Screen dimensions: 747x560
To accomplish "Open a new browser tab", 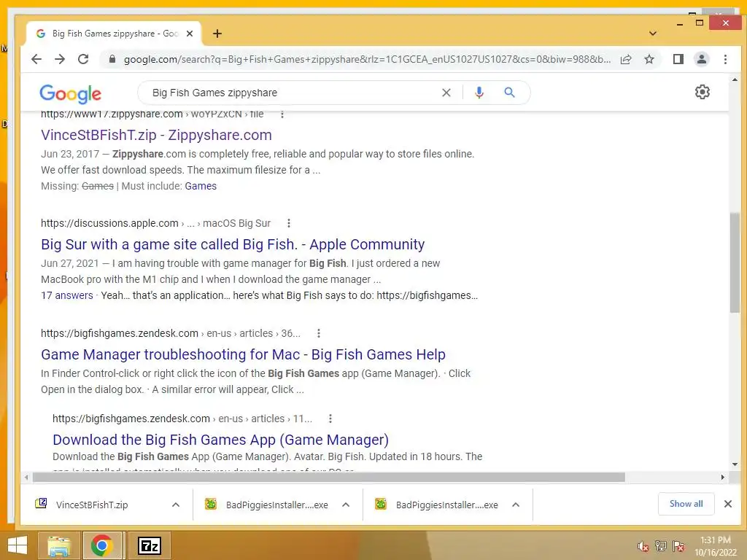I will 217,34.
